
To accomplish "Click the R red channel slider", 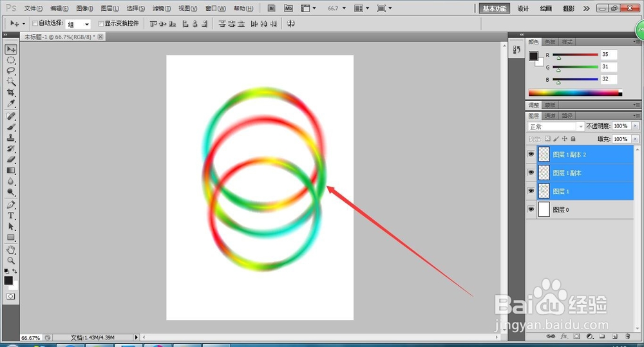I will tap(575, 55).
